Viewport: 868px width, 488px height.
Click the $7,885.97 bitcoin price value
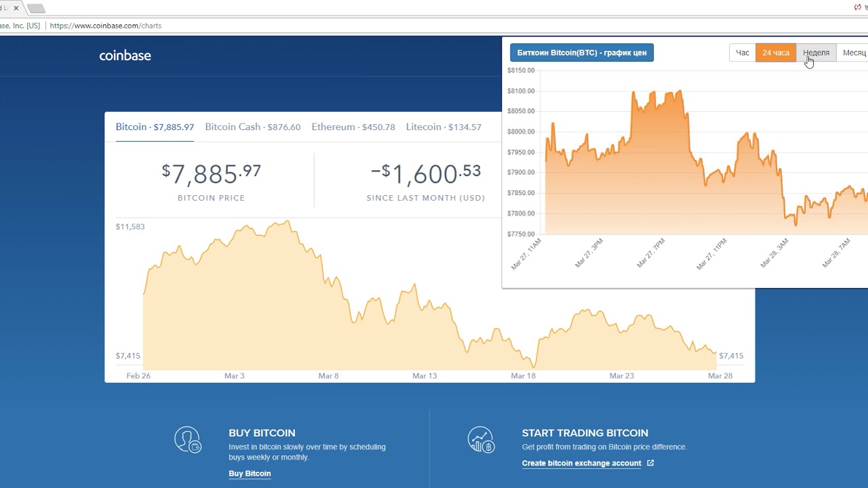click(211, 174)
